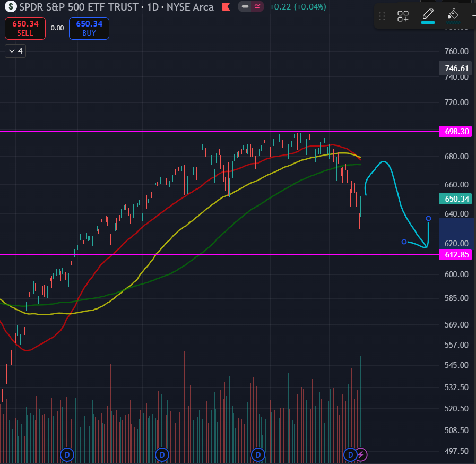
Task: Click the 680.00 price axis label
Action: (456, 157)
